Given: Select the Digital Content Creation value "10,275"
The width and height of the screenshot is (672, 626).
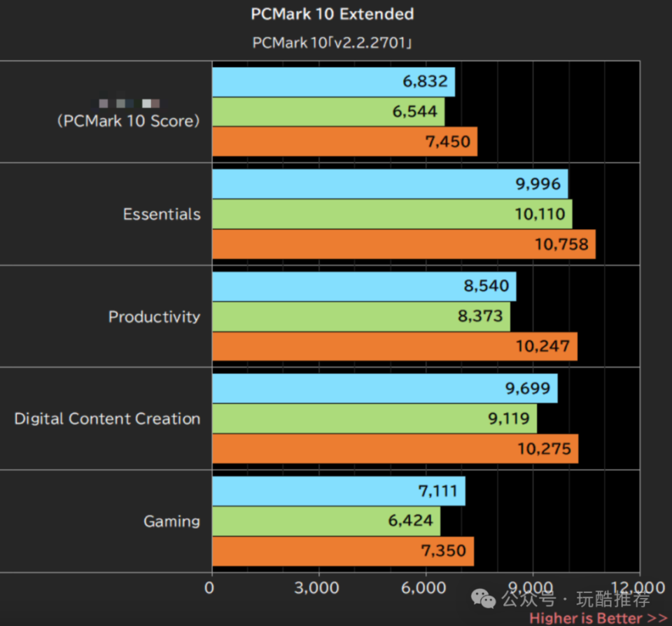Looking at the screenshot, I should (545, 449).
